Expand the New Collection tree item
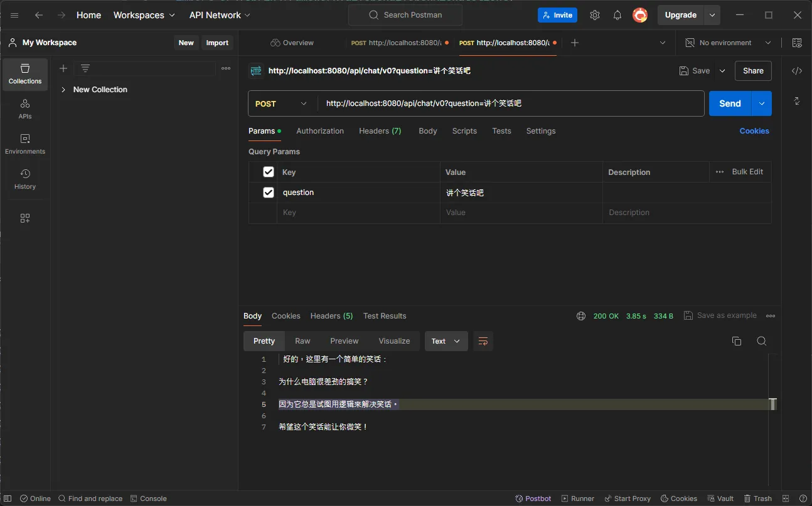The width and height of the screenshot is (812, 506). click(x=63, y=90)
